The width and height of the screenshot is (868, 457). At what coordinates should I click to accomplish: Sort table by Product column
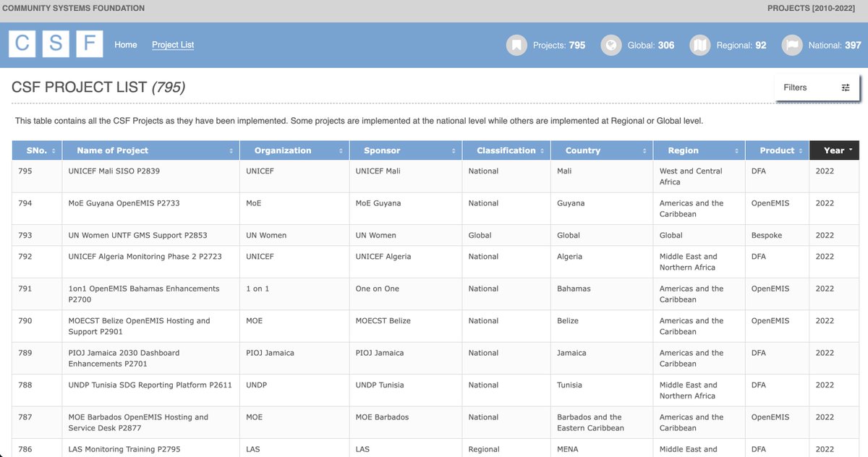coord(777,150)
